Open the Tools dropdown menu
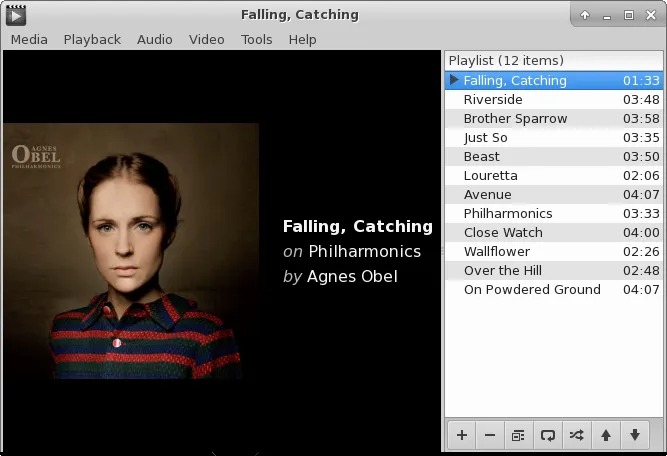This screenshot has width=667, height=456. click(x=256, y=39)
